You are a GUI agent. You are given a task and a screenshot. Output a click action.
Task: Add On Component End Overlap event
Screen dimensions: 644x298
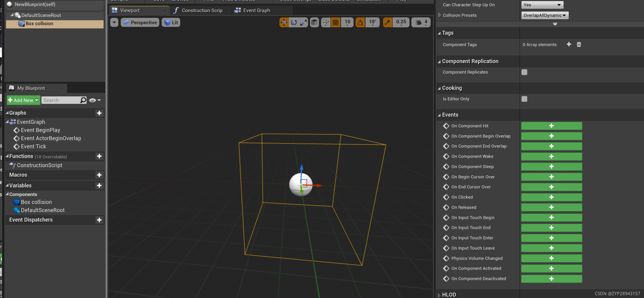(x=552, y=146)
